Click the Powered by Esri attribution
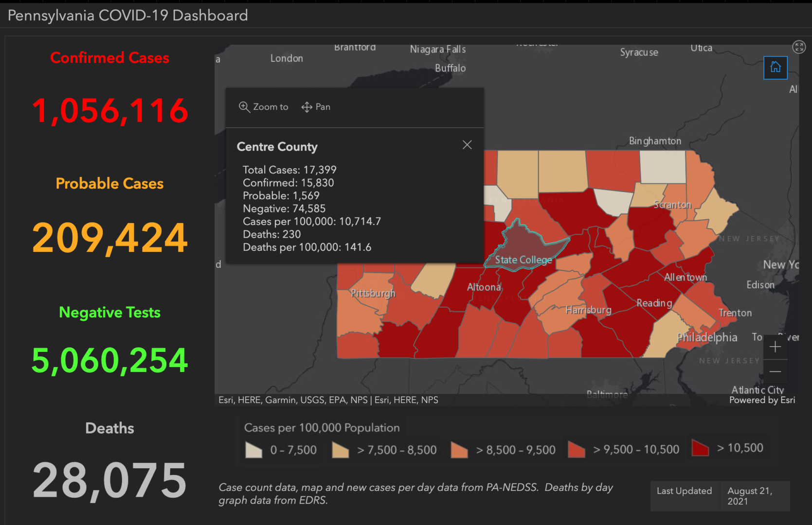Screen dimensions: 812x525 (x=762, y=400)
